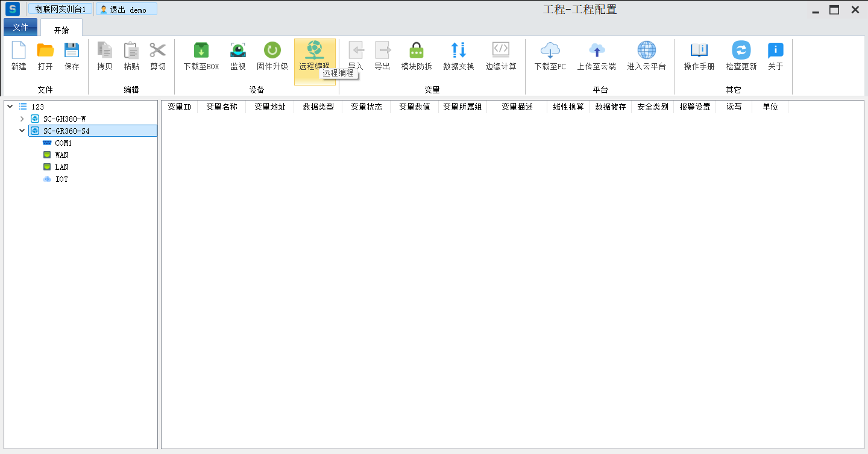This screenshot has width=868, height=454.
Task: Open the 边缘计算 edge computing tool
Action: pos(501,51)
